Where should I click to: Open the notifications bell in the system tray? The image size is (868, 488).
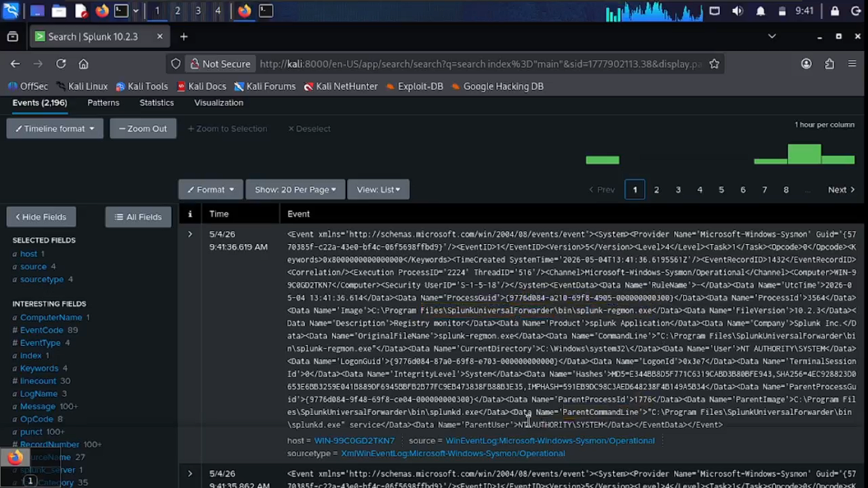(x=760, y=11)
